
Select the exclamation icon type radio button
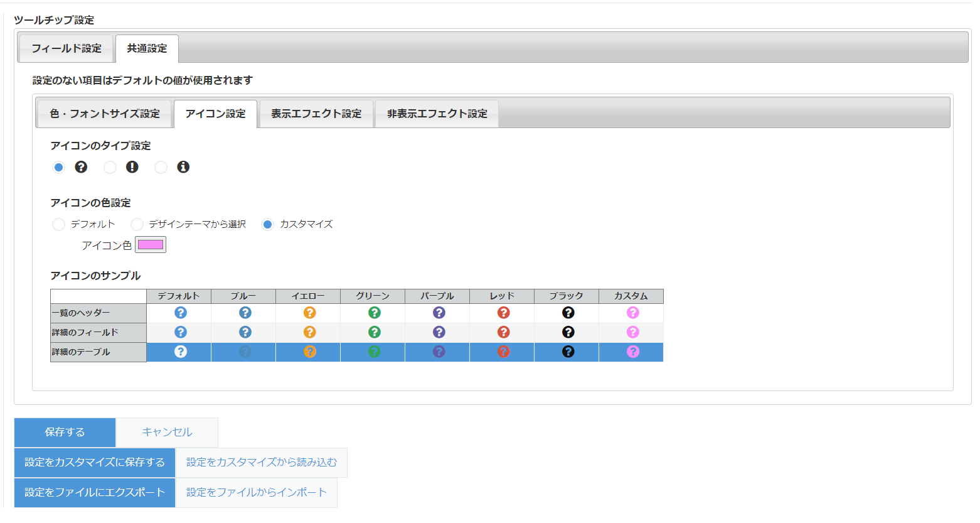pos(110,168)
